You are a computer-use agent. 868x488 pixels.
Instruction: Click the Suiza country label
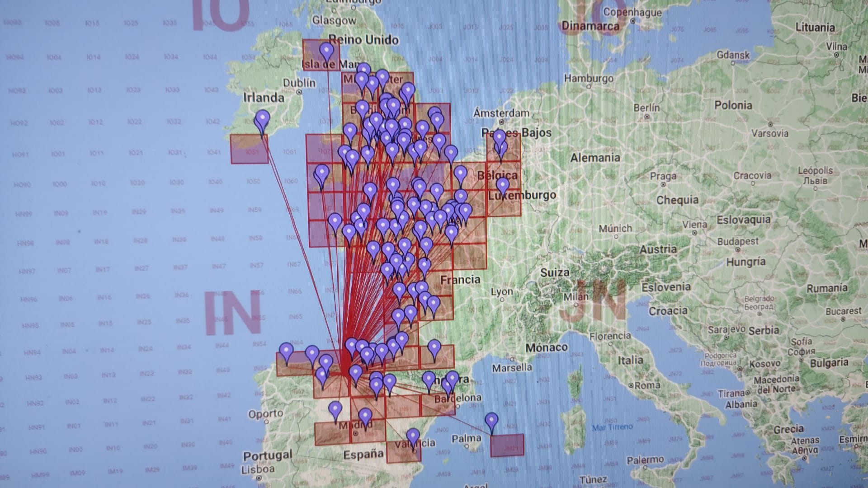click(x=555, y=273)
